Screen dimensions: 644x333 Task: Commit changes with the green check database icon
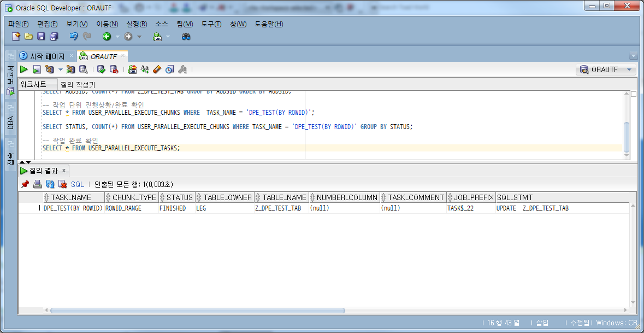click(x=102, y=69)
